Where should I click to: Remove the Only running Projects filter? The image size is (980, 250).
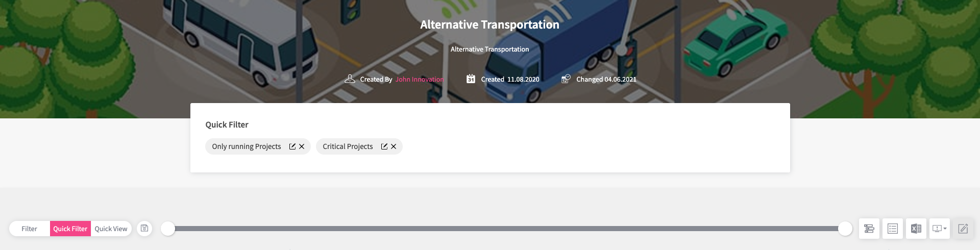(302, 146)
